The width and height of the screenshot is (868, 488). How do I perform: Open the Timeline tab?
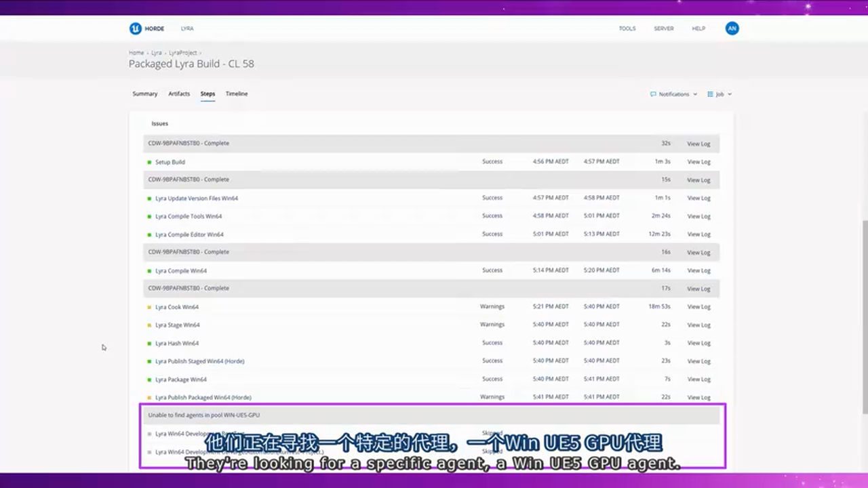(x=237, y=94)
